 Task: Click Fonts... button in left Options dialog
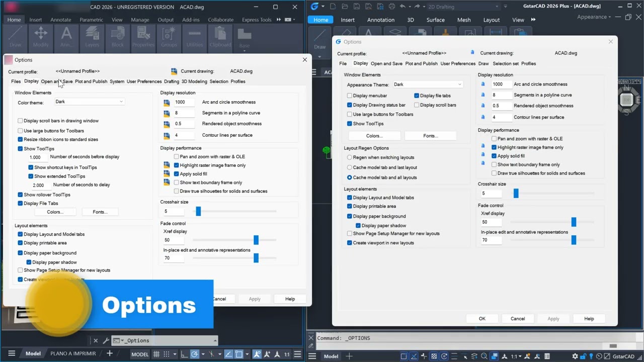[100, 212]
